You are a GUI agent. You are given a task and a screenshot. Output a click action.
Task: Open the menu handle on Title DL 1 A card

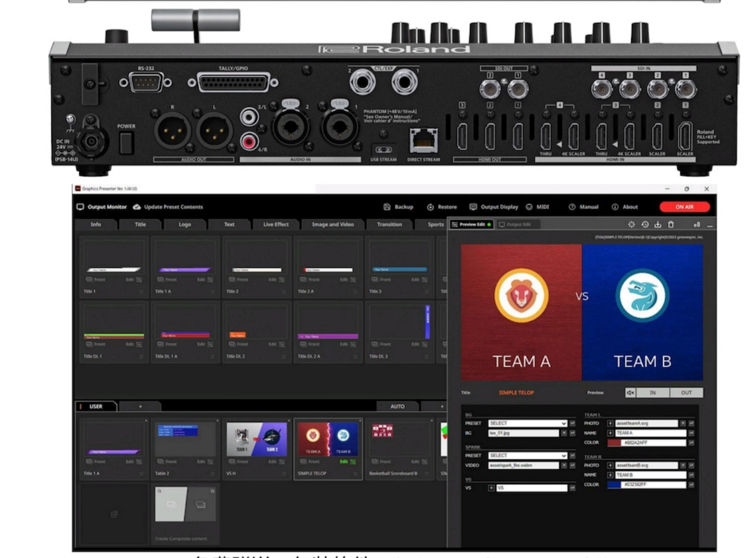click(213, 356)
